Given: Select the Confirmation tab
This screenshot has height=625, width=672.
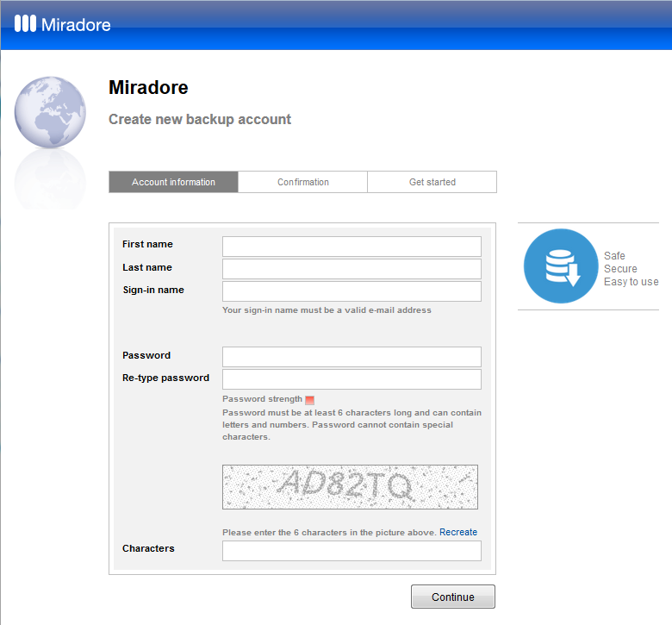Looking at the screenshot, I should pos(303,182).
